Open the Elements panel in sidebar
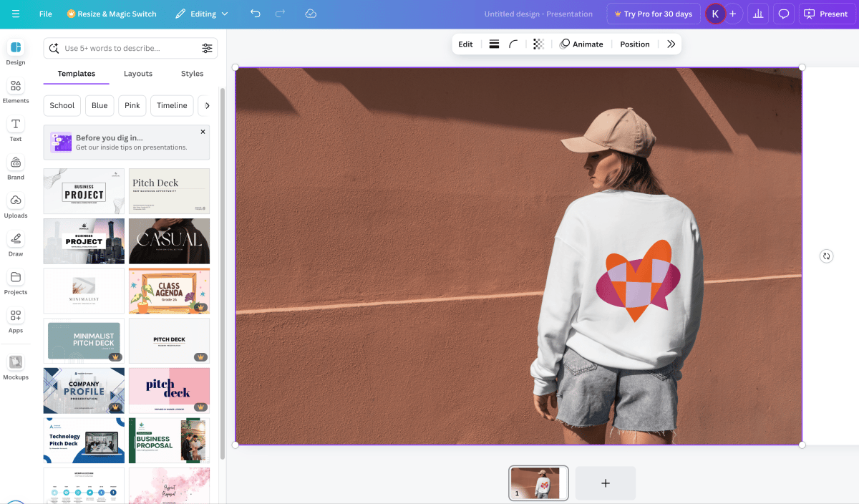Screen dimensions: 859x504 point(16,91)
